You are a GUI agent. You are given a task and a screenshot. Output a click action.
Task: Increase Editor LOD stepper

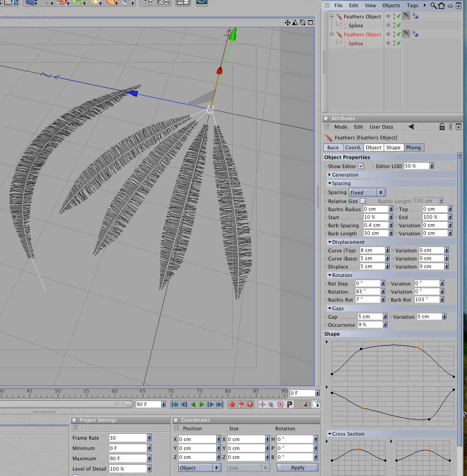point(432,164)
